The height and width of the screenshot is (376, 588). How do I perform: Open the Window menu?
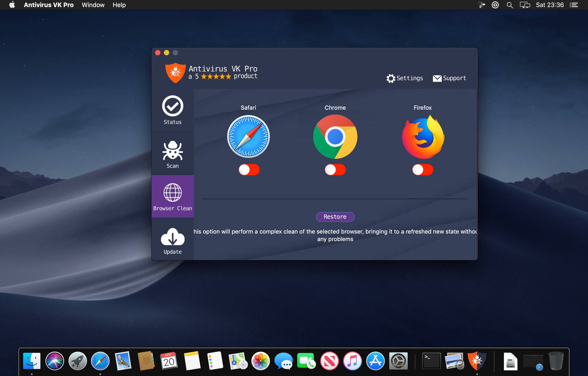point(93,5)
